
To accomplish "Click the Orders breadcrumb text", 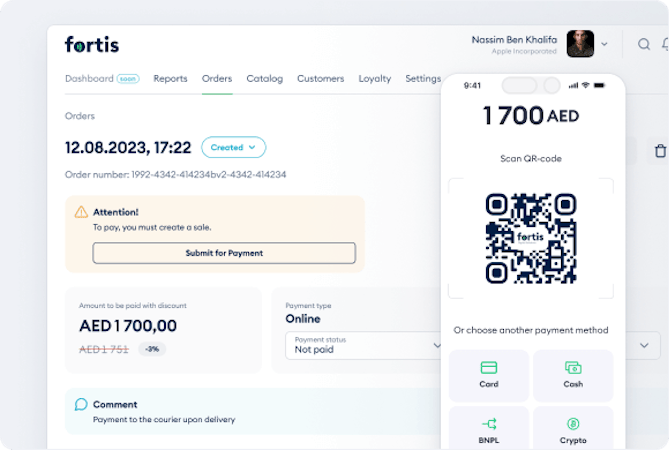I will tap(80, 116).
